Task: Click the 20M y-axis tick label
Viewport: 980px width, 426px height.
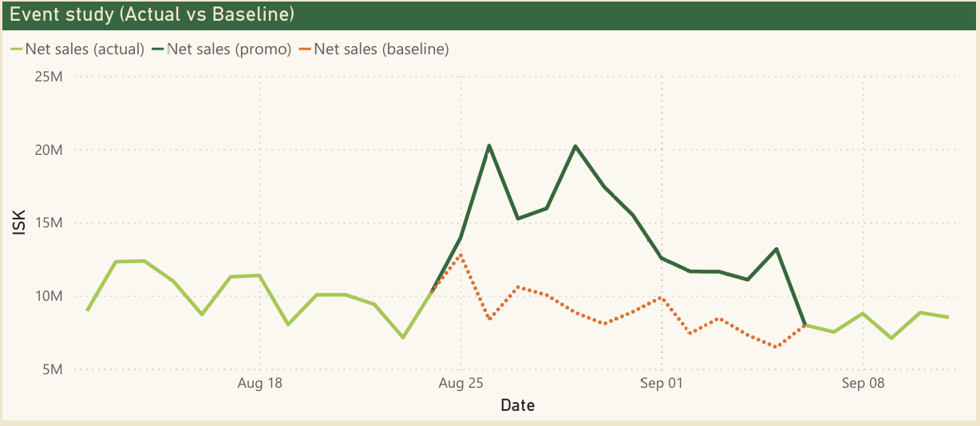Action: pyautogui.click(x=50, y=150)
